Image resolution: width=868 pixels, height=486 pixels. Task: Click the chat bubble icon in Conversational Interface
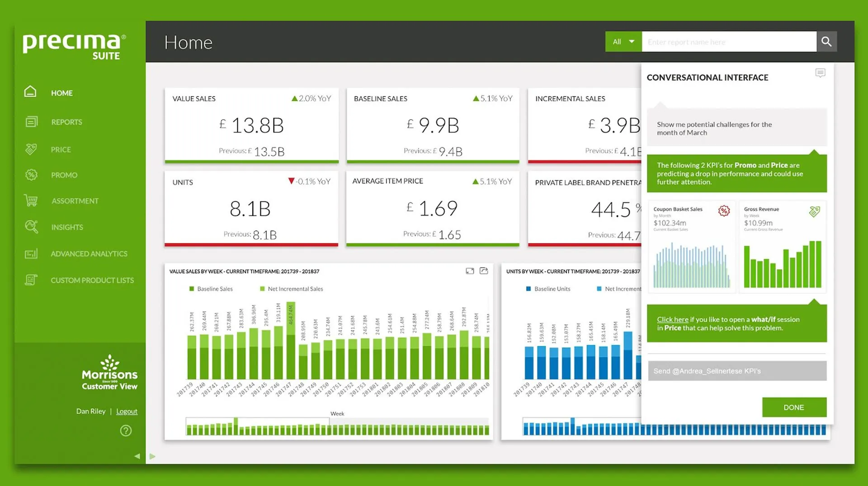[x=820, y=73]
